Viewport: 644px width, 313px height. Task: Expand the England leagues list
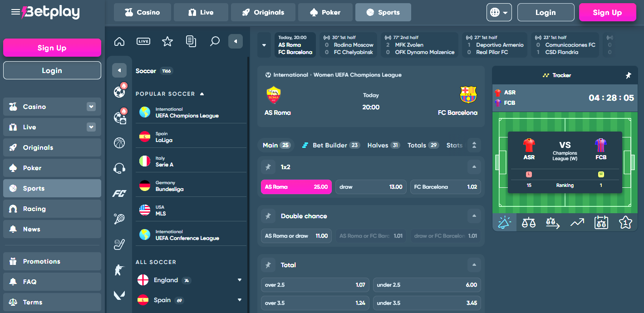click(239, 280)
